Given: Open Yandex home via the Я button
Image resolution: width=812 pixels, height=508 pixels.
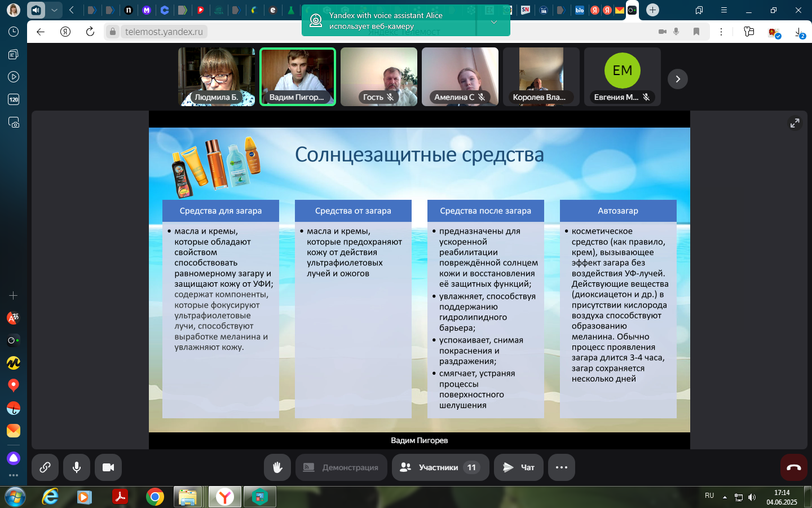Looking at the screenshot, I should pyautogui.click(x=65, y=32).
